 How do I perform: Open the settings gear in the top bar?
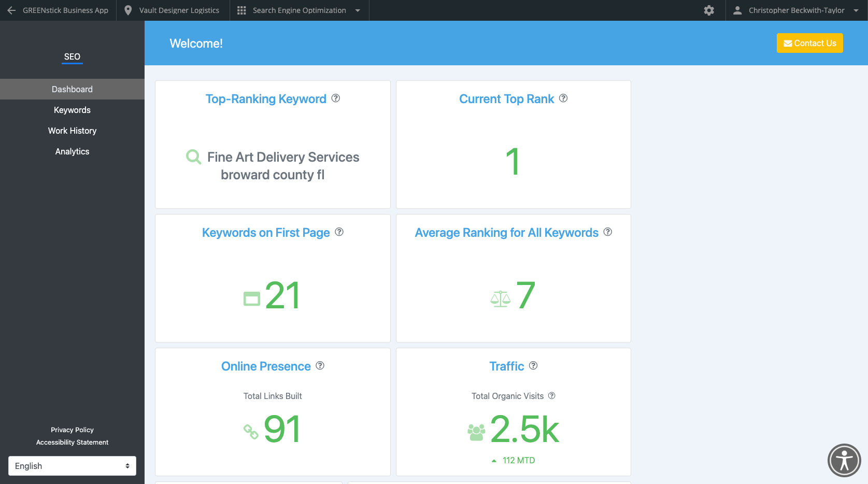pyautogui.click(x=708, y=10)
